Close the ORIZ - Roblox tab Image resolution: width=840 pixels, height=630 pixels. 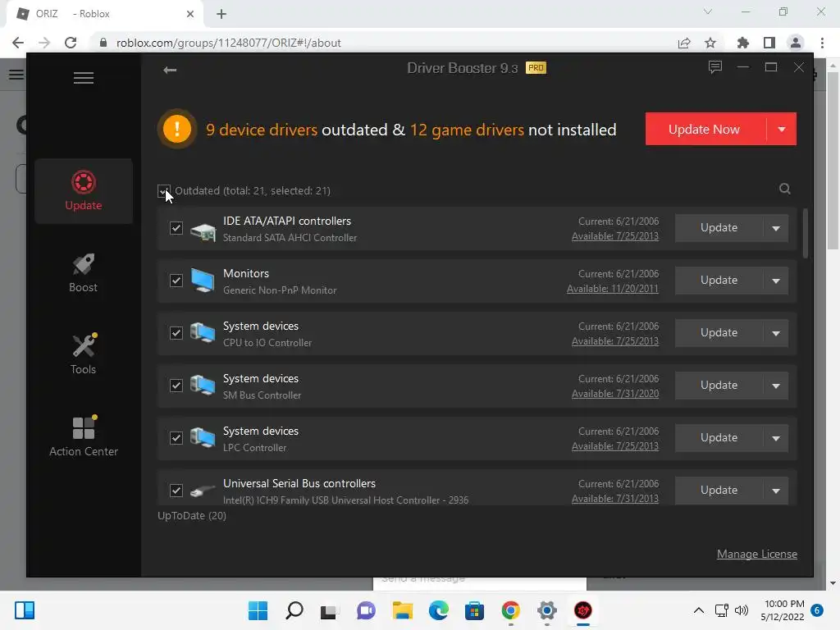click(x=190, y=14)
